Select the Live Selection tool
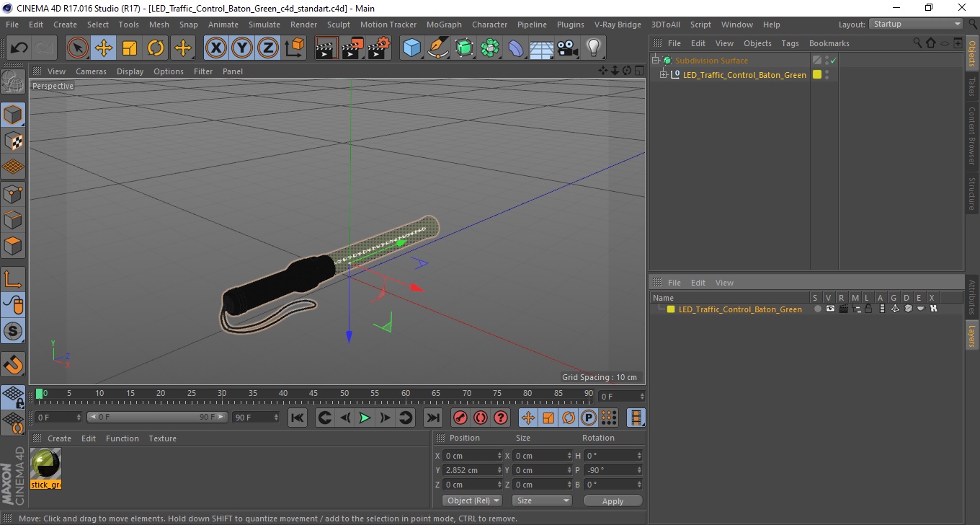Viewport: 980px width, 525px height. click(78, 48)
